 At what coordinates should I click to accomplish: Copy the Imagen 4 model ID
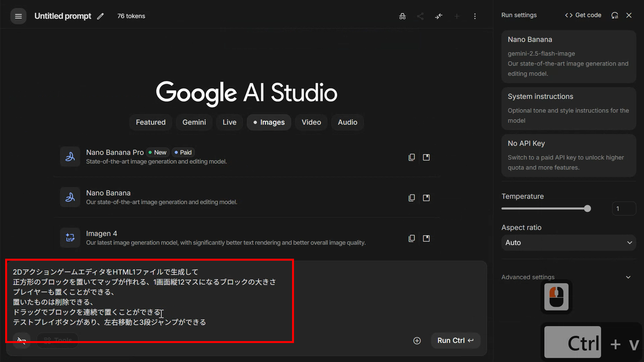[412, 238]
